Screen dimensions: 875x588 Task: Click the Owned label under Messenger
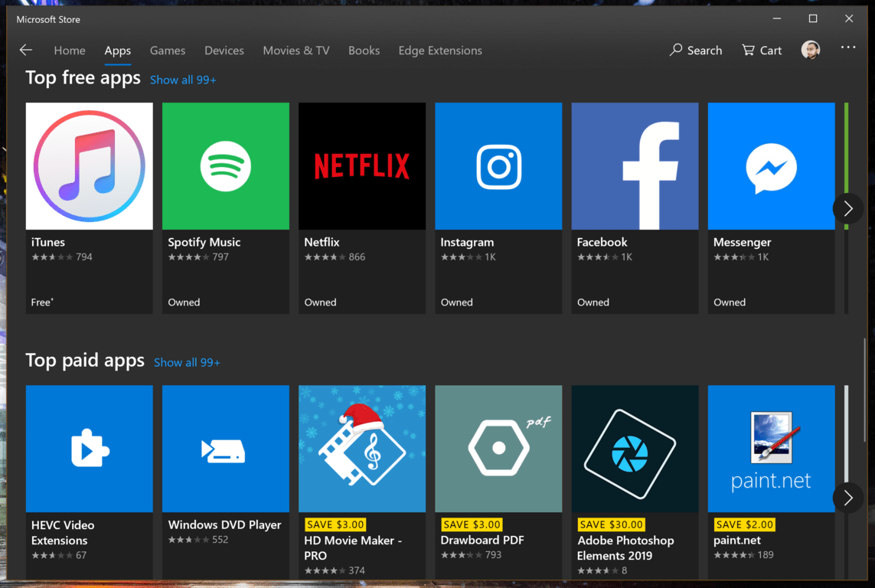[730, 302]
